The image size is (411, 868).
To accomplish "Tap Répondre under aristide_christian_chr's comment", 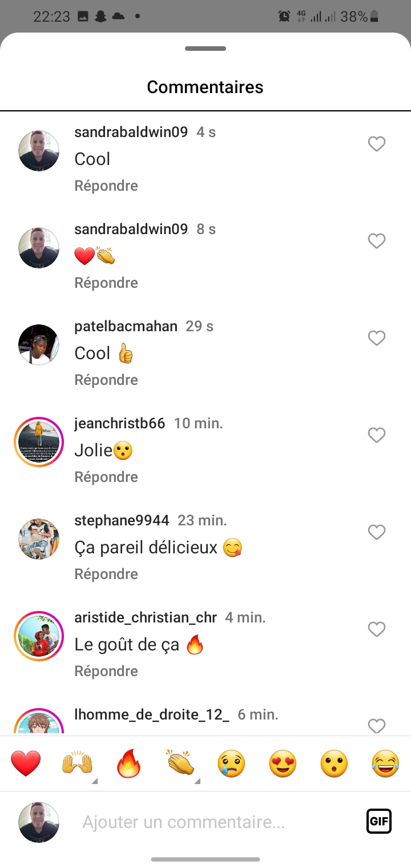I will (106, 671).
